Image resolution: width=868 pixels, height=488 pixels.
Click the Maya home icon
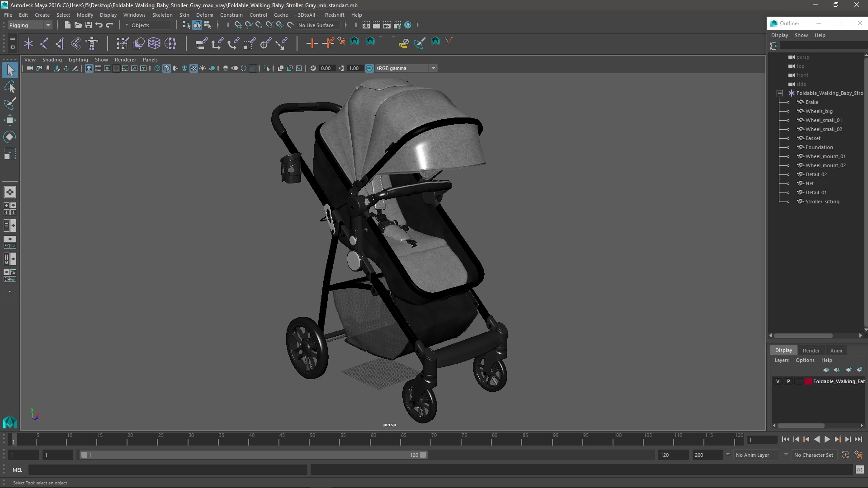point(10,422)
